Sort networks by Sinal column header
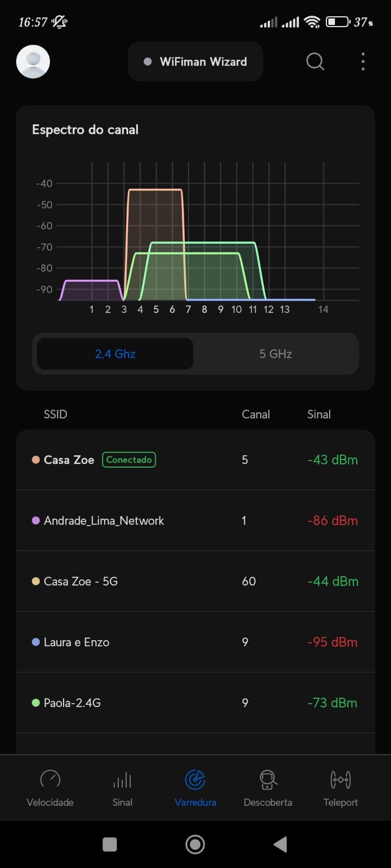The width and height of the screenshot is (391, 868). [319, 414]
